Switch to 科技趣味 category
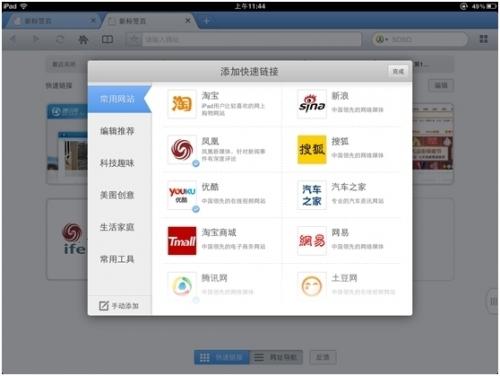The image size is (500, 376). coord(117,163)
